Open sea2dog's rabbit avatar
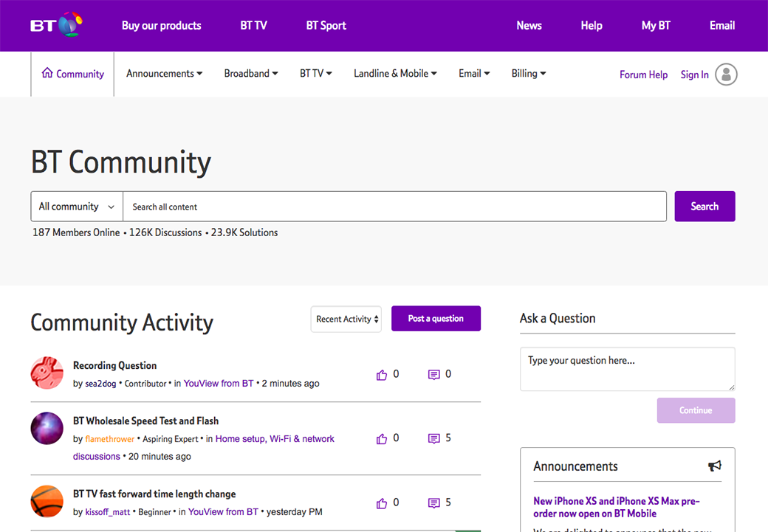 point(47,373)
